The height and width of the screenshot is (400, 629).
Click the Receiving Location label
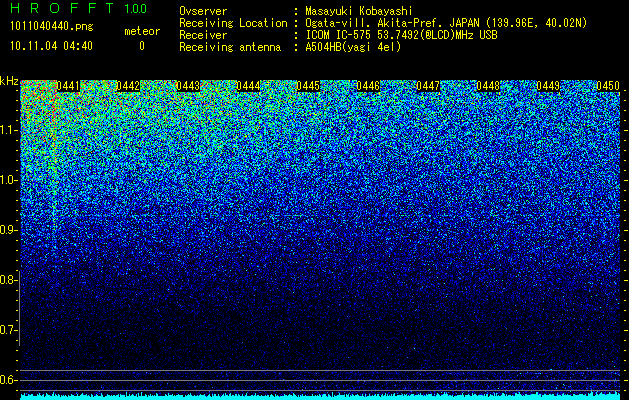tap(233, 23)
